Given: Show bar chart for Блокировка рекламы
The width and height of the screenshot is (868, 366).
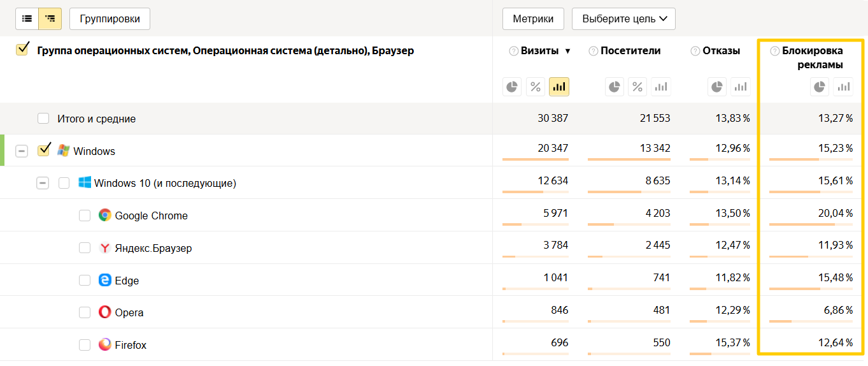Looking at the screenshot, I should [x=843, y=87].
